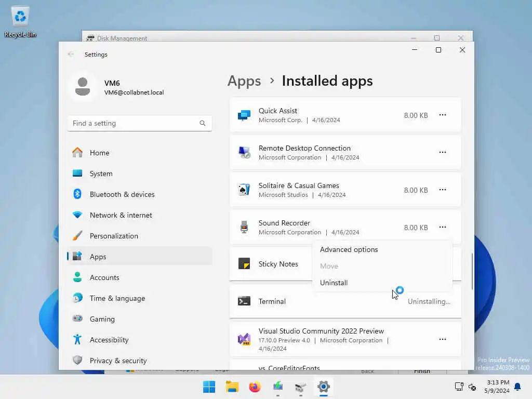Focus the Find a setting search box
This screenshot has width=532, height=399.
pos(140,123)
